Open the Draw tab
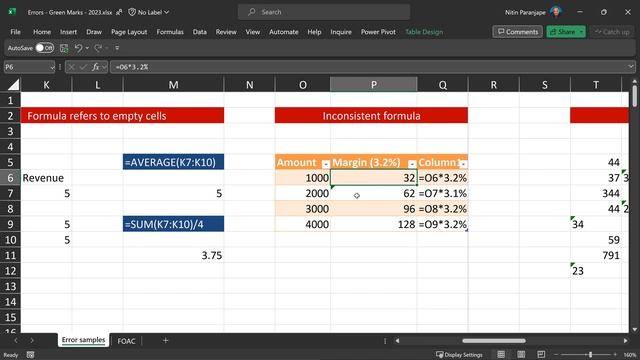Viewport: 640px width, 360px height. click(x=94, y=32)
